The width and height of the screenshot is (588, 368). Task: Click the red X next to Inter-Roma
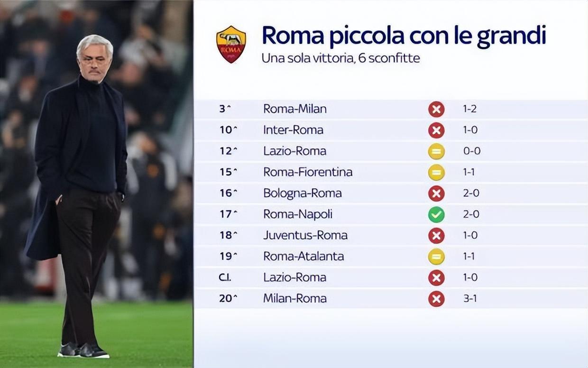tap(436, 130)
